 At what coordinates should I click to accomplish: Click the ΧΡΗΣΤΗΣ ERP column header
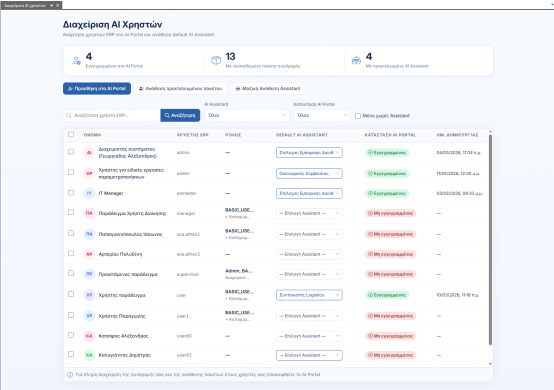(x=193, y=135)
